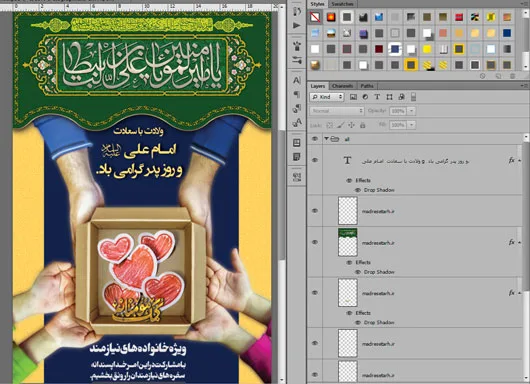The width and height of the screenshot is (530, 384).
Task: Click the Create New Style icon
Action: tap(498, 76)
